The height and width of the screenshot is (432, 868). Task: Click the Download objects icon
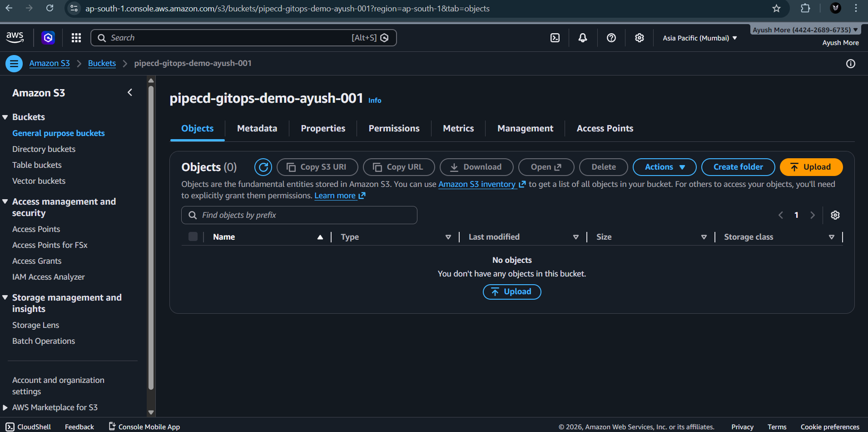pyautogui.click(x=454, y=167)
